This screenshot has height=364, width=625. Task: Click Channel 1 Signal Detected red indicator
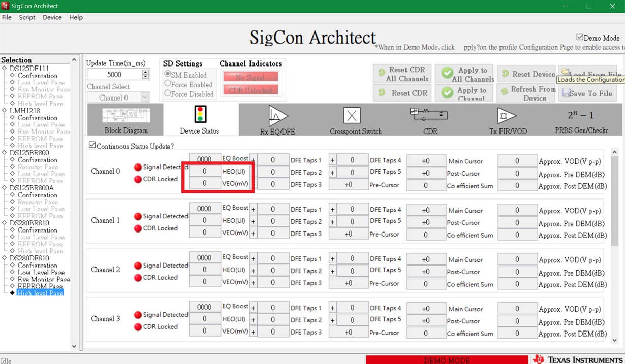pos(138,216)
